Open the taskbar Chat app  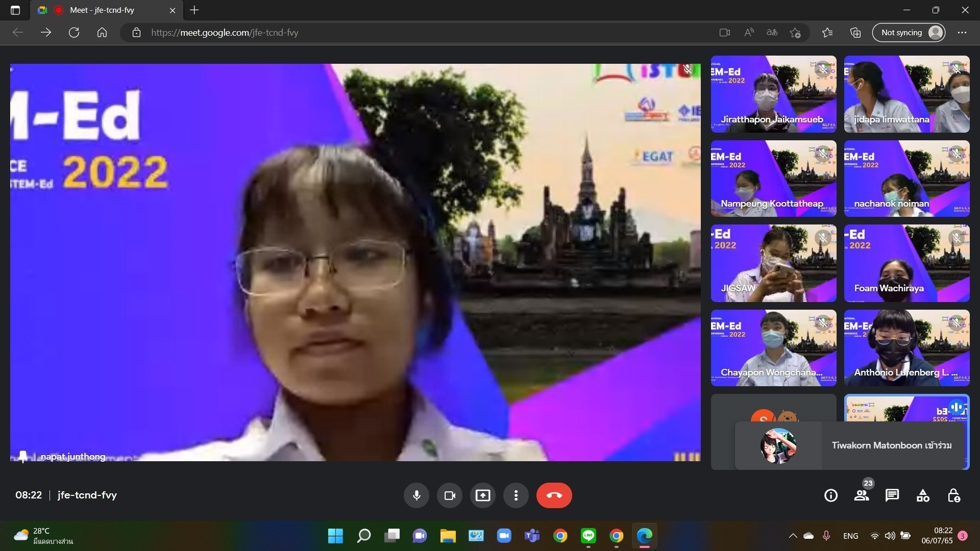coord(420,536)
